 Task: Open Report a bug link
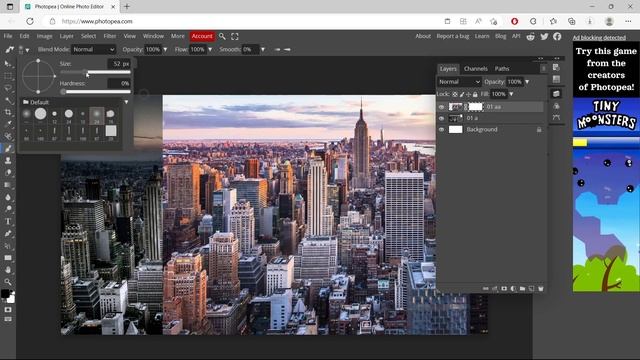coord(453,36)
